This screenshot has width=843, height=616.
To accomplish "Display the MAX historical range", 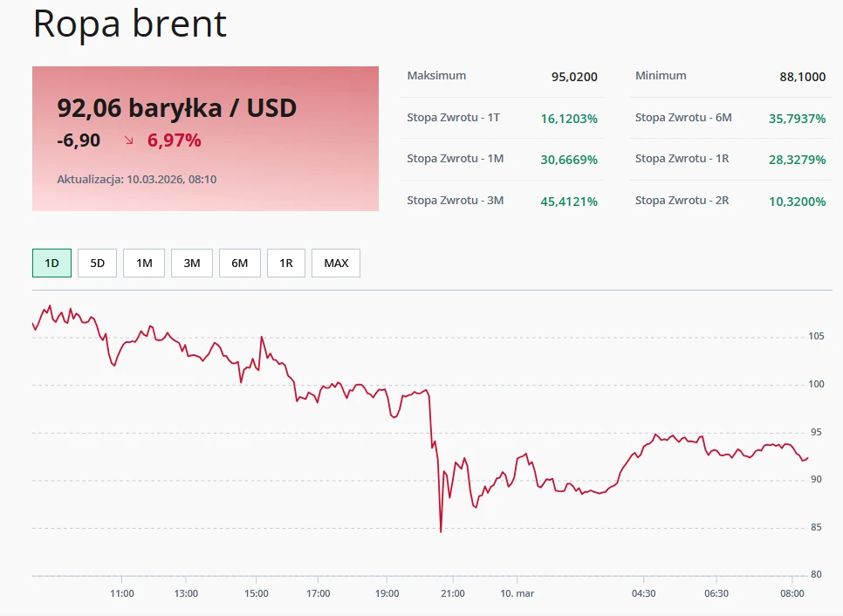I will 335,263.
